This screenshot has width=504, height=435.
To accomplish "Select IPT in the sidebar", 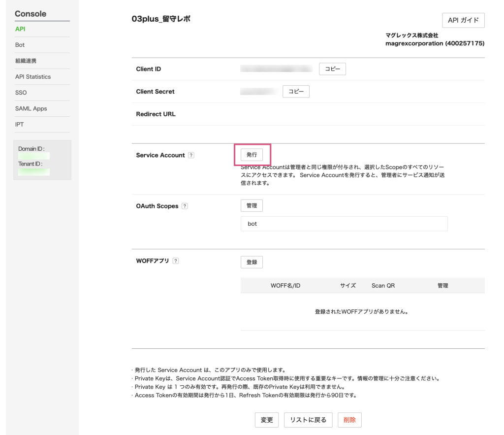I will coord(20,125).
